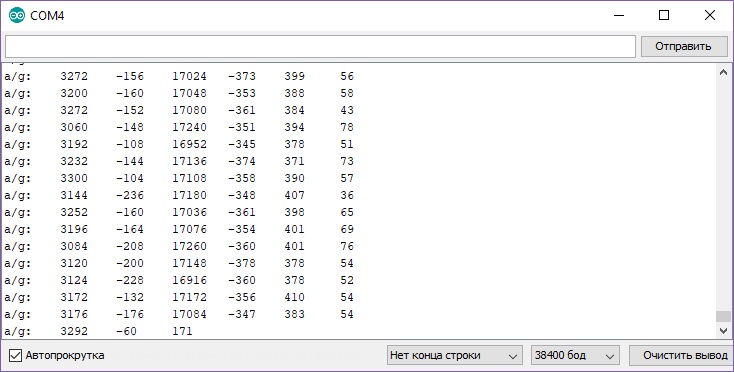This screenshot has width=734, height=372.
Task: Click the serial message input field
Action: 320,46
